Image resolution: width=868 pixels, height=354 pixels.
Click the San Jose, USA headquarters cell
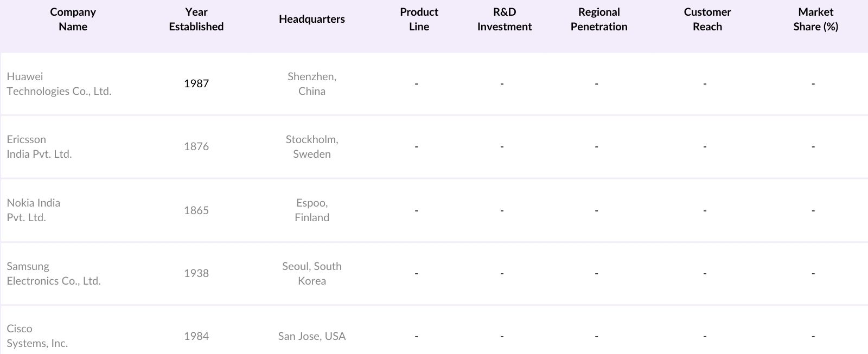(x=311, y=336)
